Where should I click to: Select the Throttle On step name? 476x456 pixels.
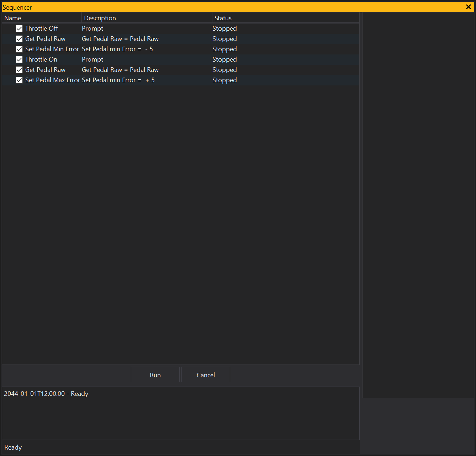pos(41,59)
